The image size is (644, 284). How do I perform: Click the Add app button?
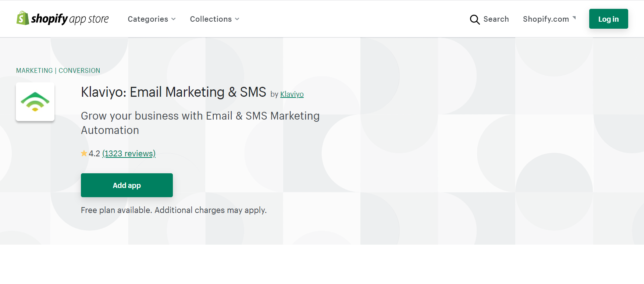pos(127,185)
